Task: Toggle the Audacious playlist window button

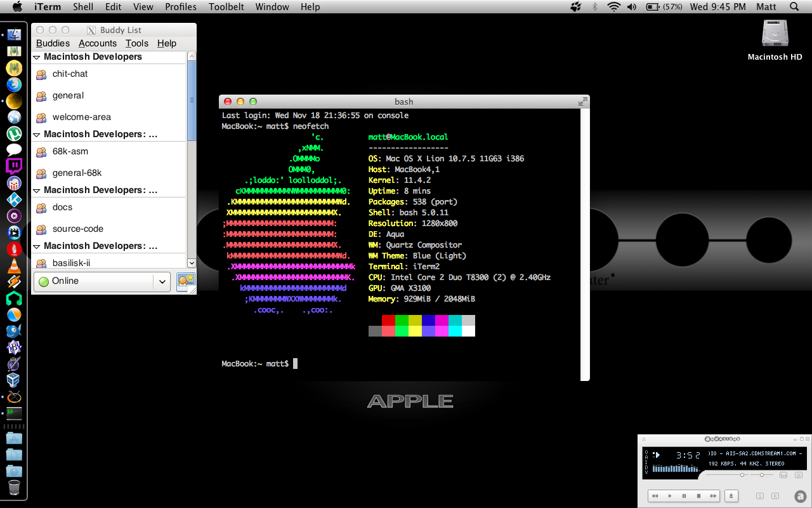Action: 800,475
